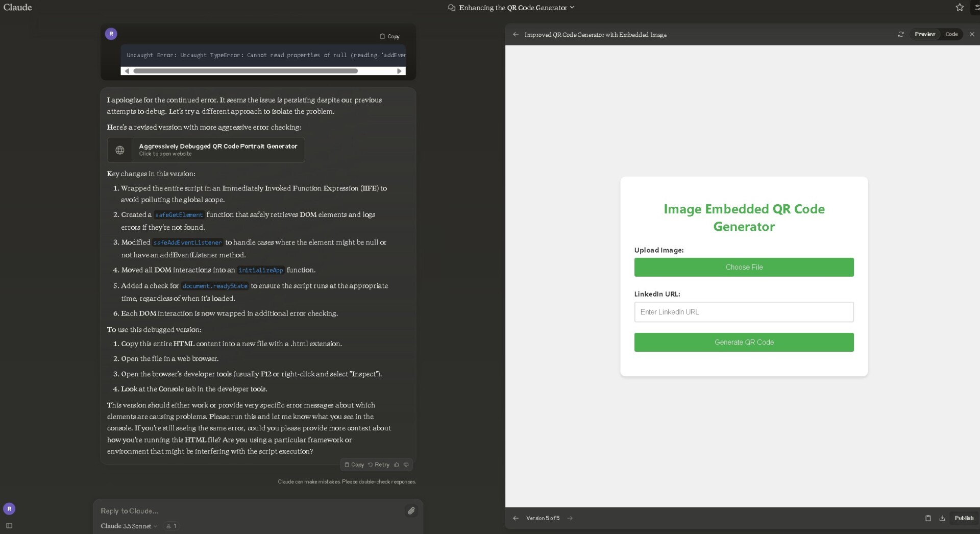Click the attachment paperclip in the reply box
Image resolution: width=980 pixels, height=534 pixels.
coord(411,511)
